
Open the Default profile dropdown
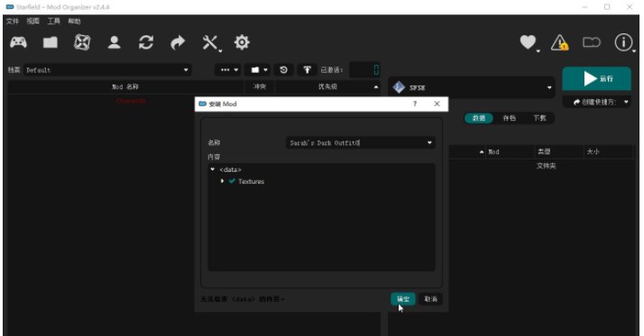point(107,70)
